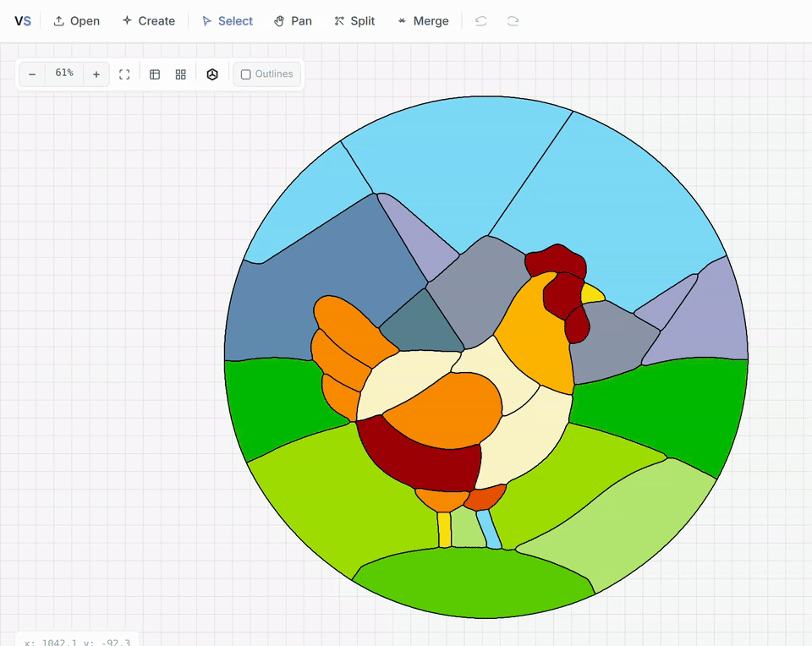The height and width of the screenshot is (646, 812).
Task: Redo the last undone action
Action: coord(513,21)
